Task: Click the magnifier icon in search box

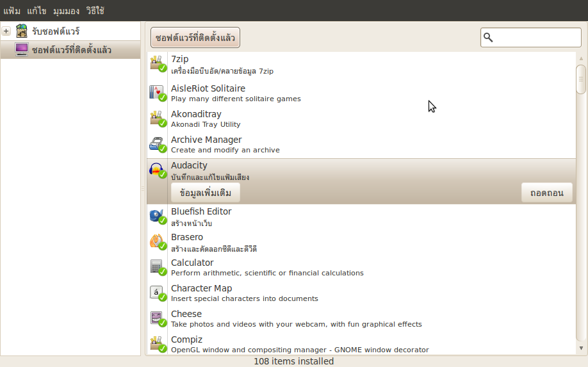Action: tap(488, 37)
